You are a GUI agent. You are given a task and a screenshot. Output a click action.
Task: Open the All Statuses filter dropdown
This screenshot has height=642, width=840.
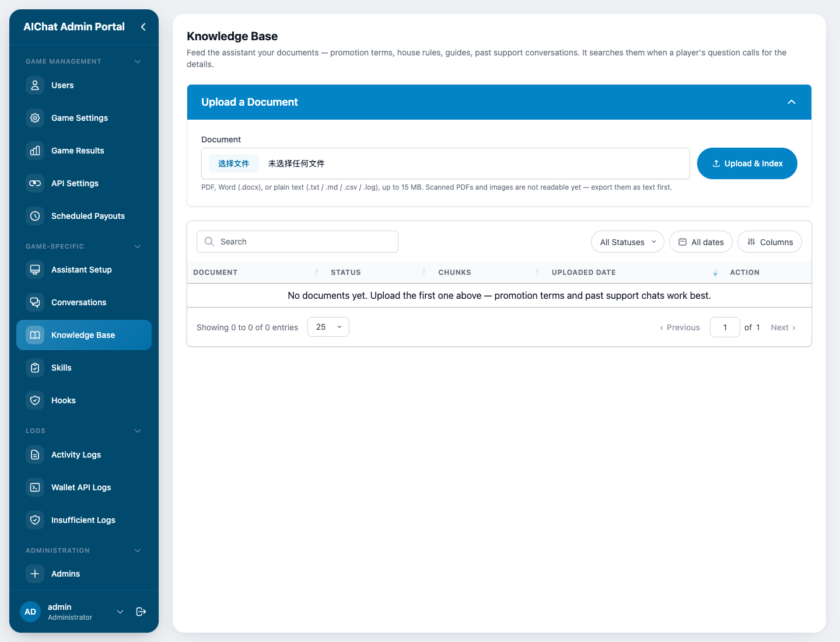[x=628, y=242]
